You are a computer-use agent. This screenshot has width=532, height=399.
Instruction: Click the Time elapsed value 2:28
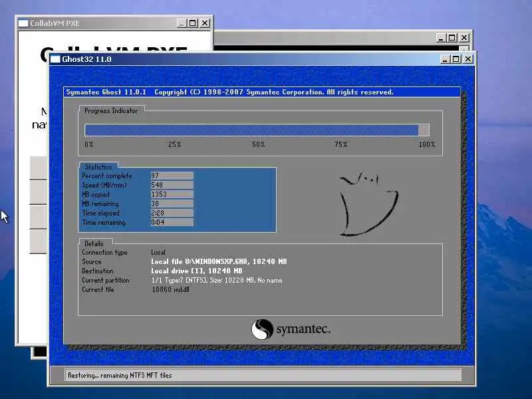172,213
